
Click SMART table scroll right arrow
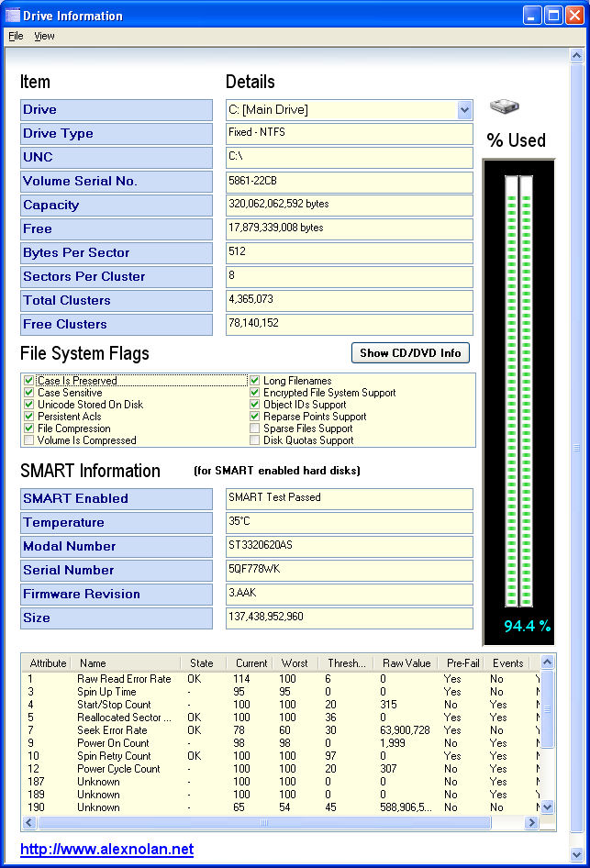pos(532,823)
